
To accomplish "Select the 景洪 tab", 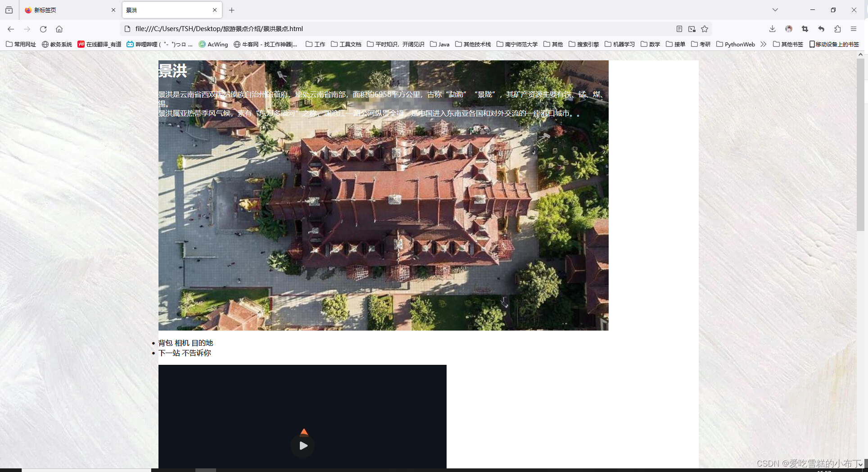I will 172,10.
